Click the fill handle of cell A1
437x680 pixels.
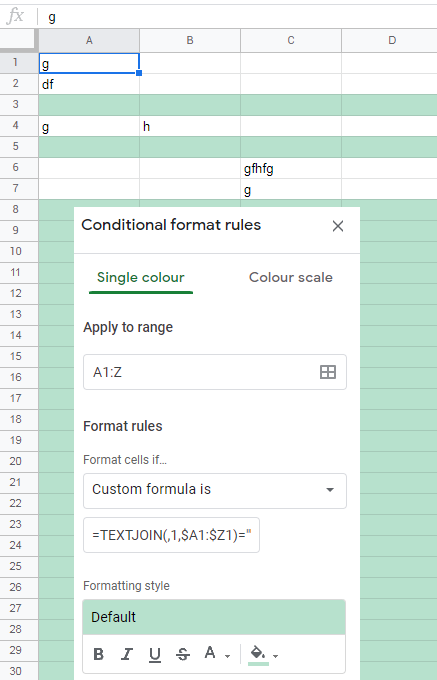point(139,73)
